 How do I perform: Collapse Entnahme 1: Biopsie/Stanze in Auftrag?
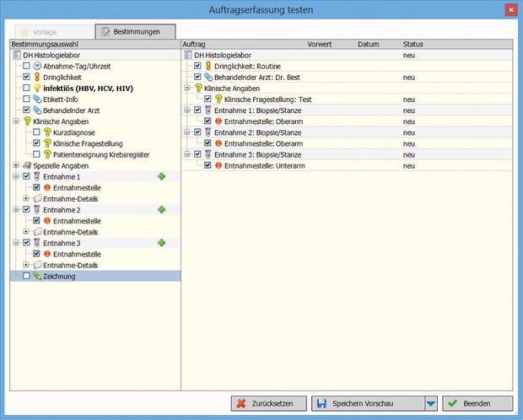click(187, 110)
